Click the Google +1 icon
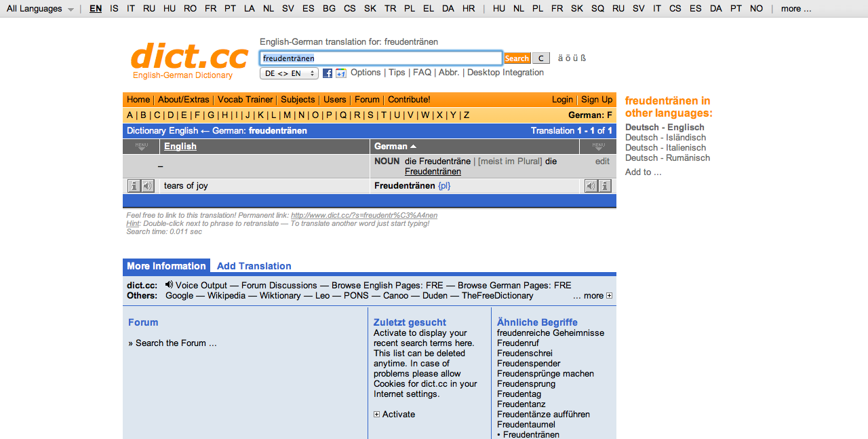Screen dimensions: 868x439 (341, 73)
